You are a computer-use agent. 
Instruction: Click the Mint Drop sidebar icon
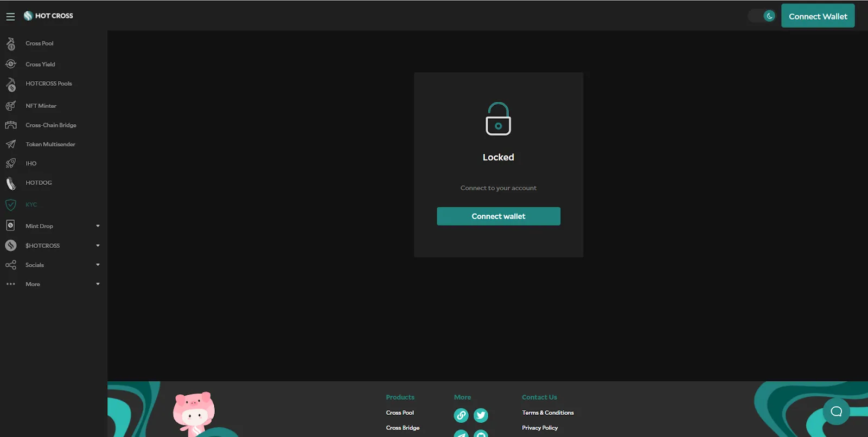point(11,226)
